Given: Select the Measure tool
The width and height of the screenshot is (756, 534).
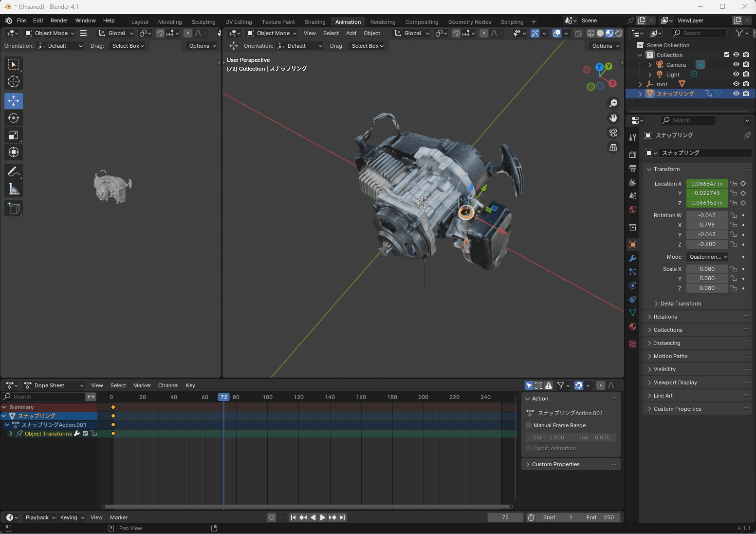Looking at the screenshot, I should (x=13, y=189).
